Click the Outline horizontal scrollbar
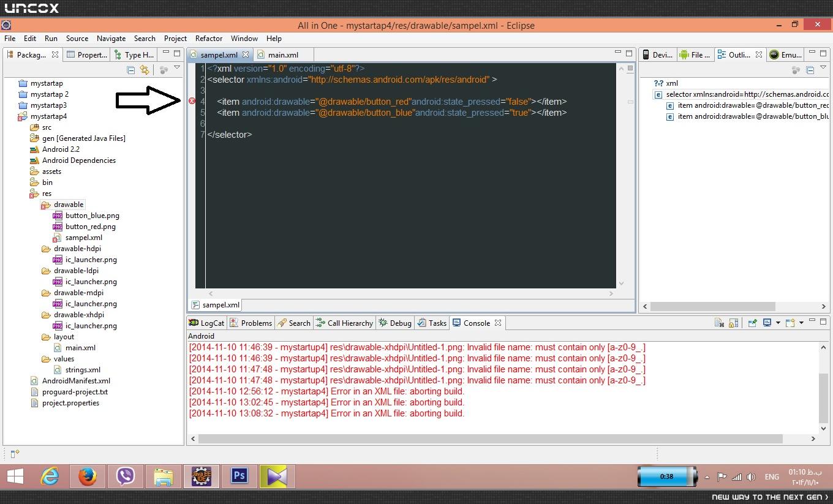This screenshot has height=504, width=833. [x=712, y=306]
